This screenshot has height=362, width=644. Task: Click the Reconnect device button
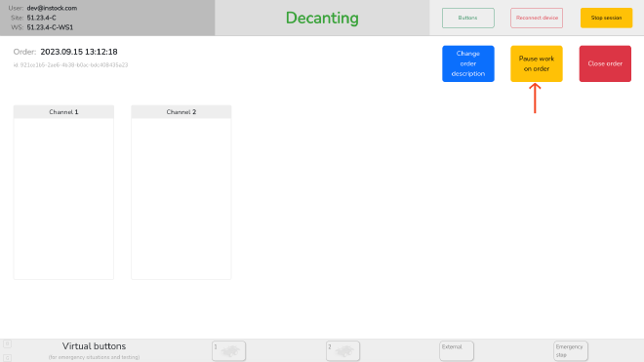pyautogui.click(x=537, y=18)
